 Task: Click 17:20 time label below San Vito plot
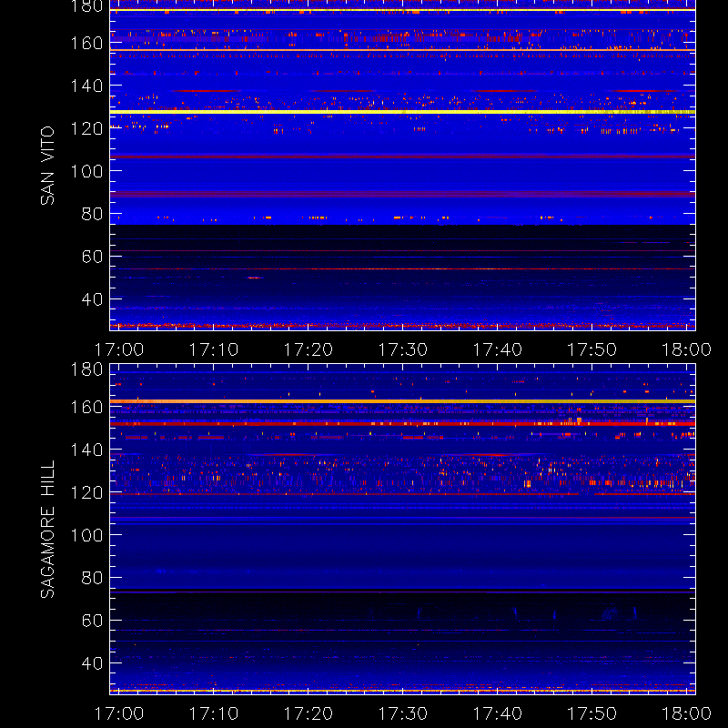tap(308, 349)
